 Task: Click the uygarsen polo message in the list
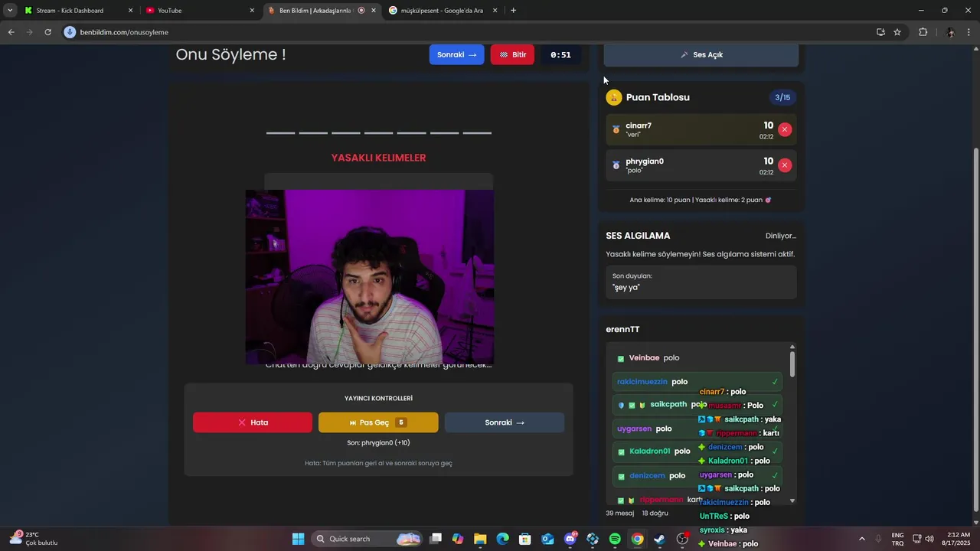click(x=697, y=429)
